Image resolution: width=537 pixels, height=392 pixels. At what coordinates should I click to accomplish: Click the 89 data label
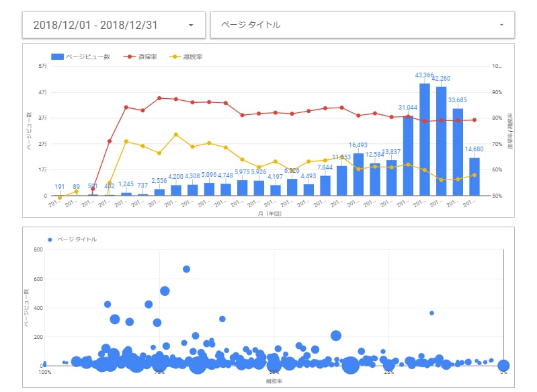point(76,187)
